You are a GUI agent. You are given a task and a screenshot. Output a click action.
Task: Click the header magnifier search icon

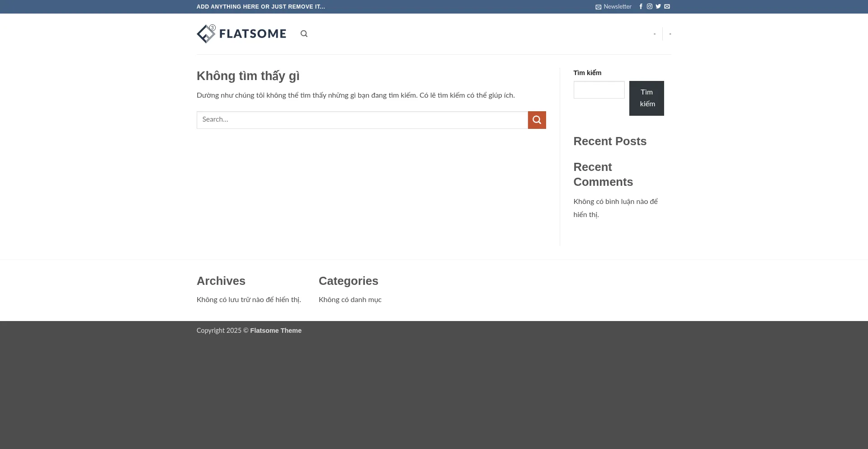(304, 34)
